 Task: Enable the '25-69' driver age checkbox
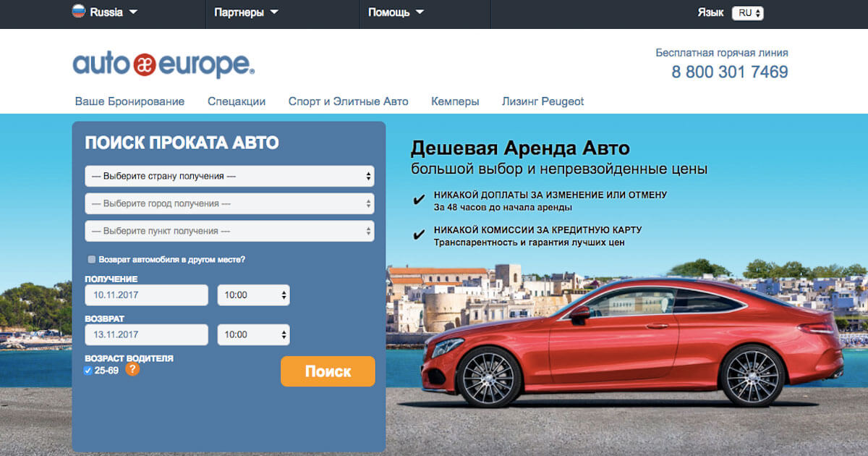click(89, 369)
